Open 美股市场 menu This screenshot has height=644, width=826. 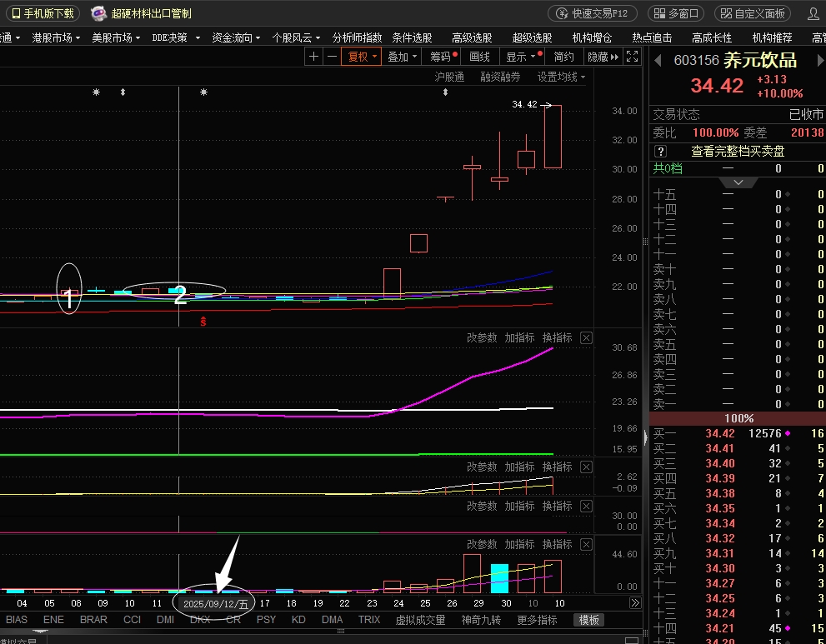tap(116, 38)
